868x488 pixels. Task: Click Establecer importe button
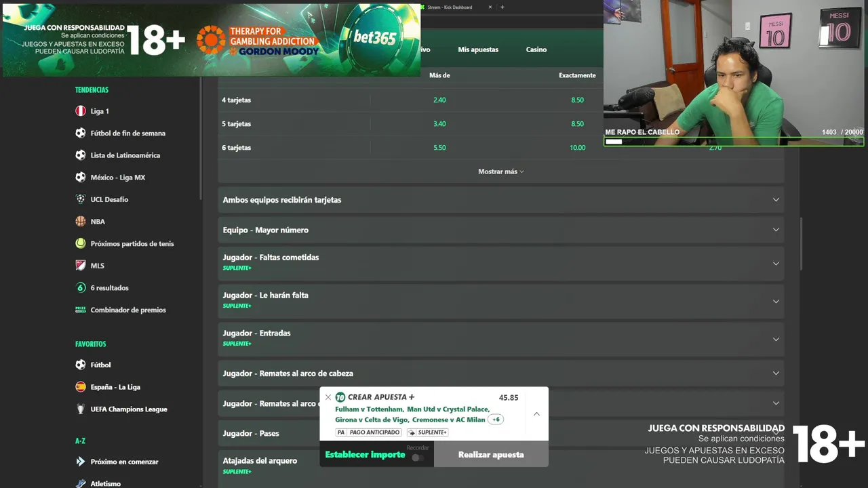(x=365, y=455)
